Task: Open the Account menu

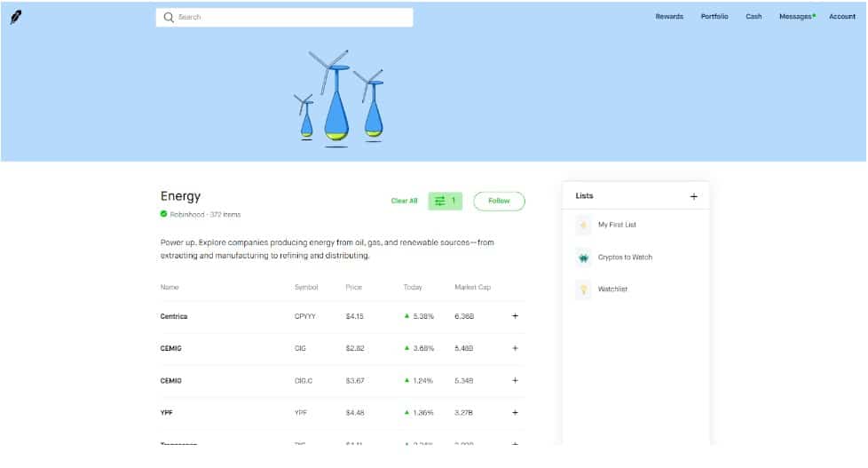Action: (x=841, y=17)
